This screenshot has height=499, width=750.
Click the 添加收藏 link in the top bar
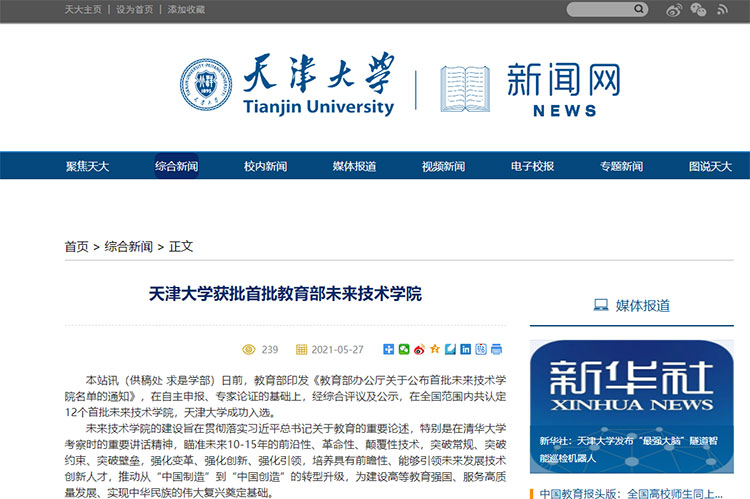click(x=186, y=10)
